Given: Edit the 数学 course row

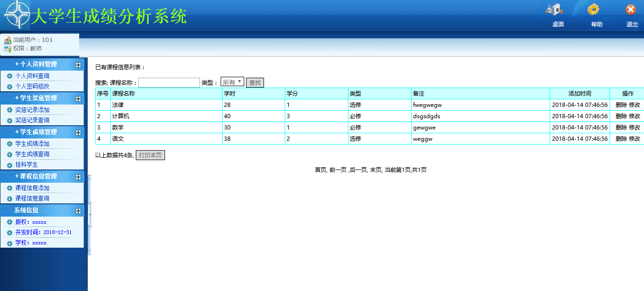Looking at the screenshot, I should tap(635, 128).
